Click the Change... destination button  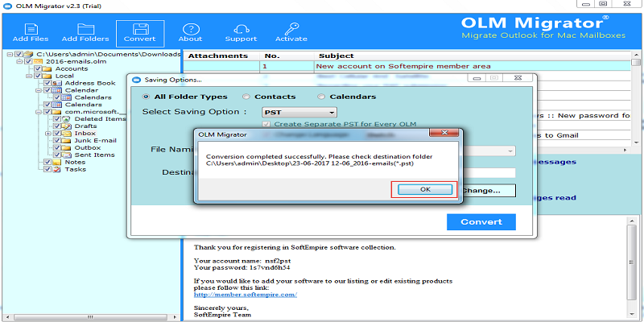tap(488, 191)
